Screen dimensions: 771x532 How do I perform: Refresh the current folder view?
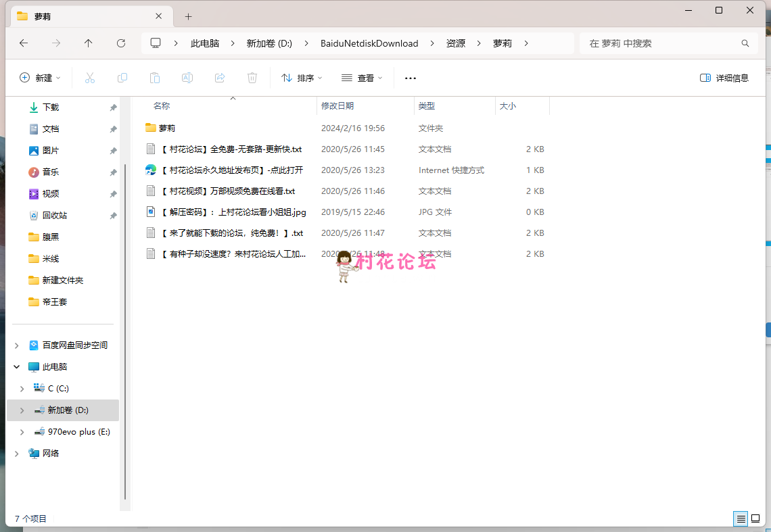121,43
